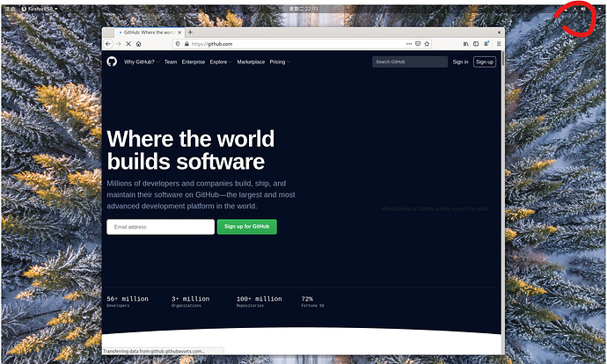
Task: Click the tracking protection shield icon
Action: (x=178, y=44)
